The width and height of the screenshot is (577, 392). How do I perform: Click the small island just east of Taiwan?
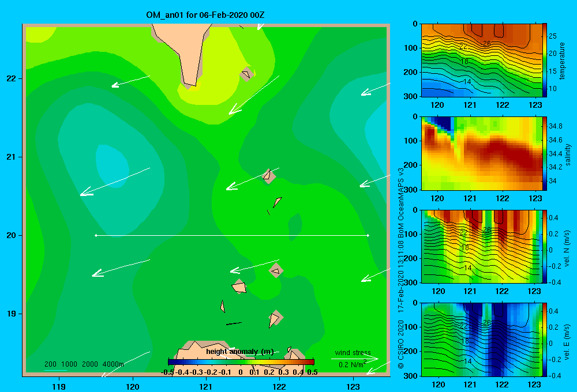pyautogui.click(x=246, y=74)
